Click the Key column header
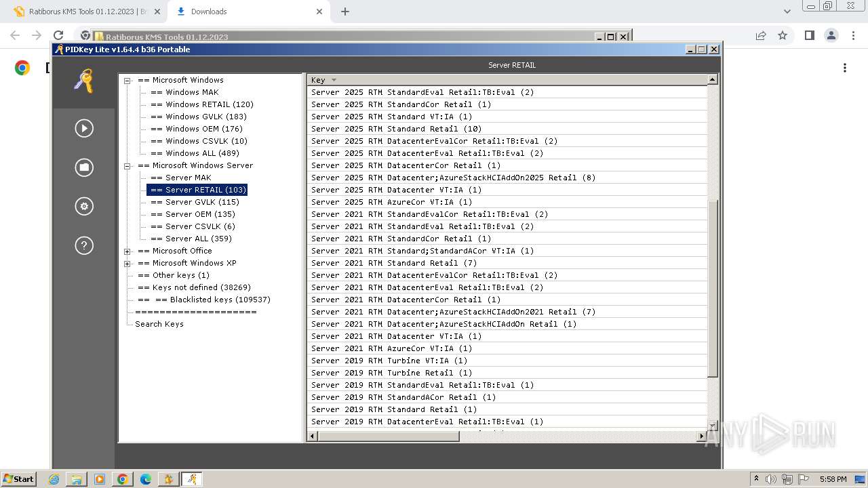This screenshot has height=488, width=868. 507,80
